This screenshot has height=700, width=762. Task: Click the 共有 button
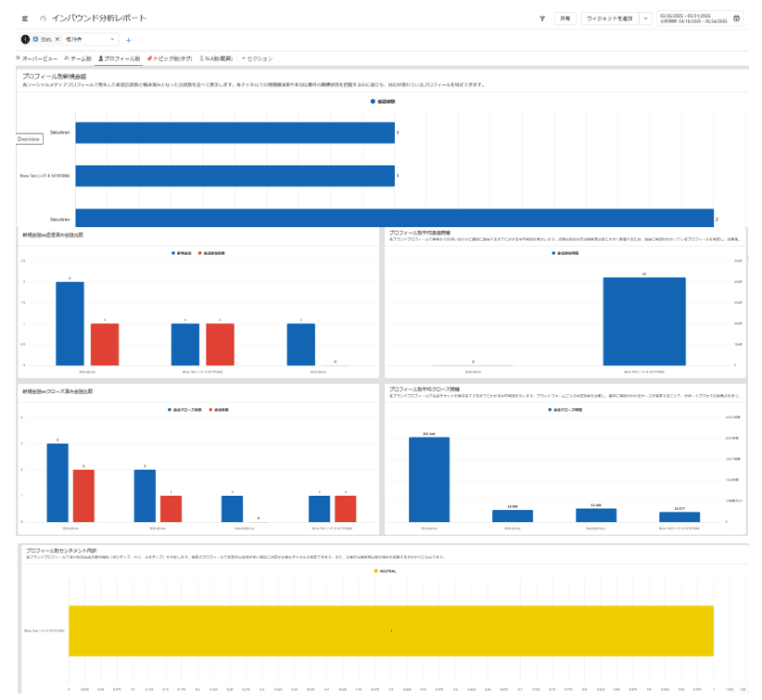(564, 19)
